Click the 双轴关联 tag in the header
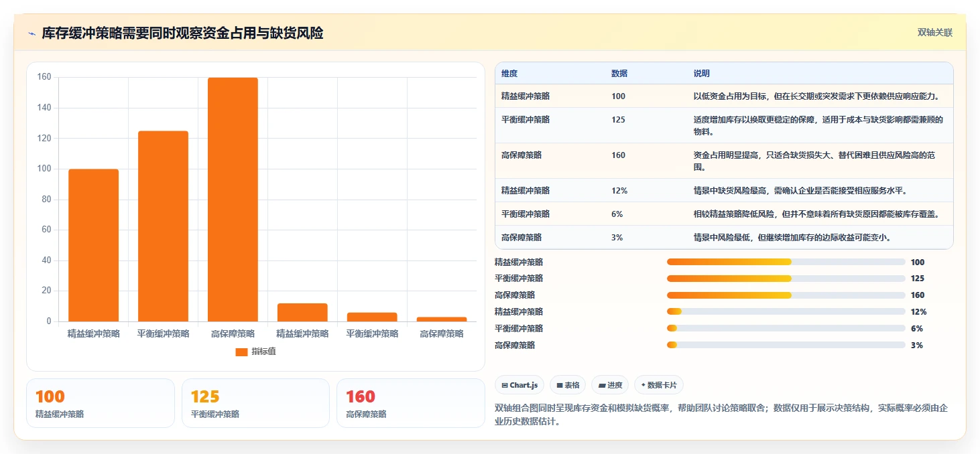This screenshot has width=980, height=454. tap(935, 32)
